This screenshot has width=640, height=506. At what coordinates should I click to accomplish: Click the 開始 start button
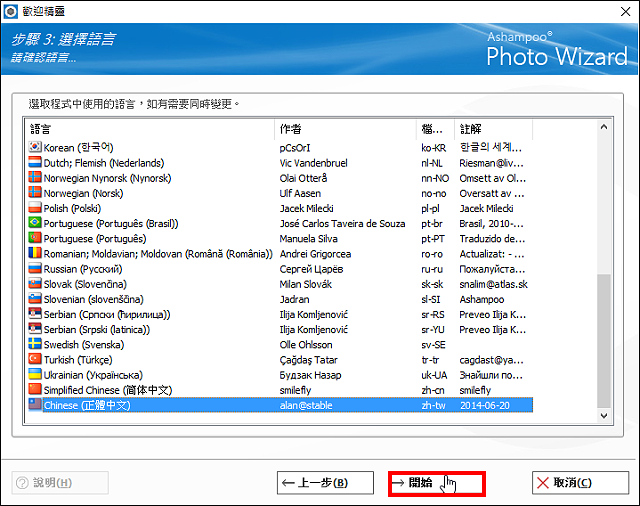tap(437, 484)
